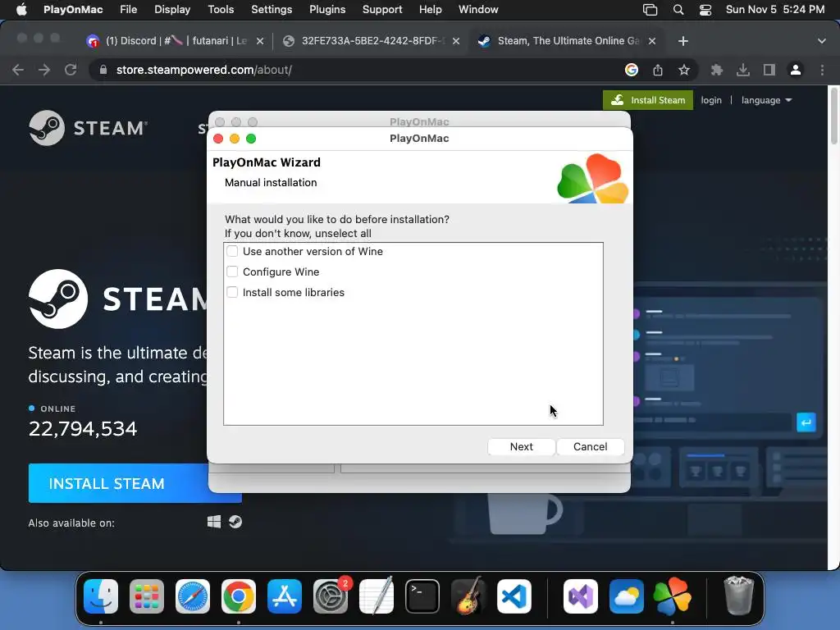Image resolution: width=840 pixels, height=630 pixels.
Task: Open Terminal from the Dock
Action: point(422,596)
